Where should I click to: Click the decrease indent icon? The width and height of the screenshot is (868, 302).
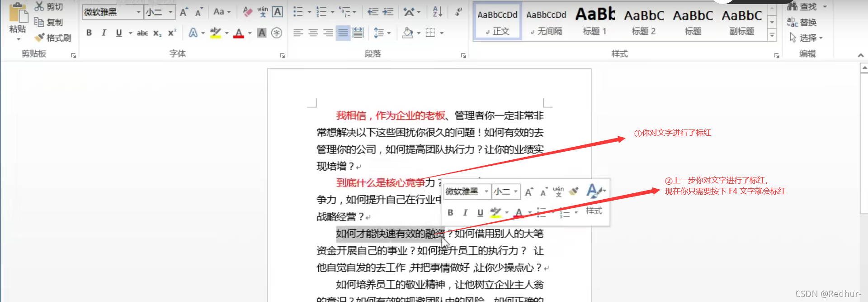[x=373, y=12]
